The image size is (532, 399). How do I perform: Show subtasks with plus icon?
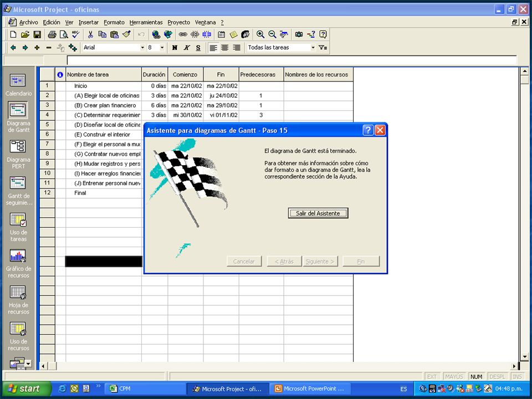(37, 48)
